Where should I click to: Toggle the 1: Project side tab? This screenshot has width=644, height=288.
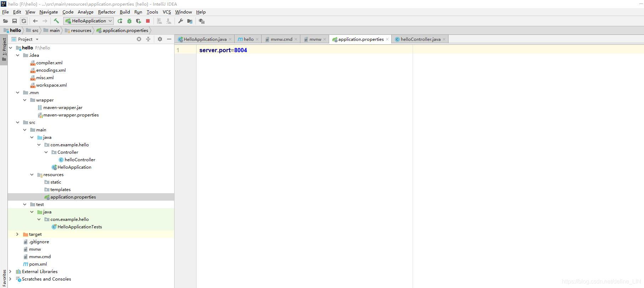point(4,49)
